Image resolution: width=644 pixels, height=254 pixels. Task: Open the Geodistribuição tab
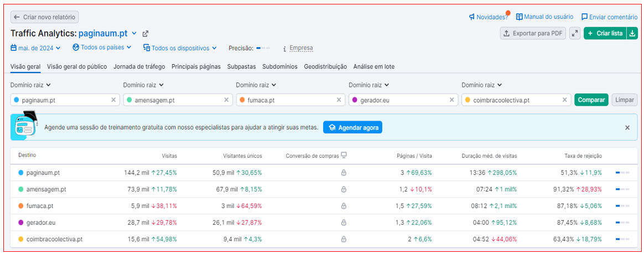coord(325,67)
